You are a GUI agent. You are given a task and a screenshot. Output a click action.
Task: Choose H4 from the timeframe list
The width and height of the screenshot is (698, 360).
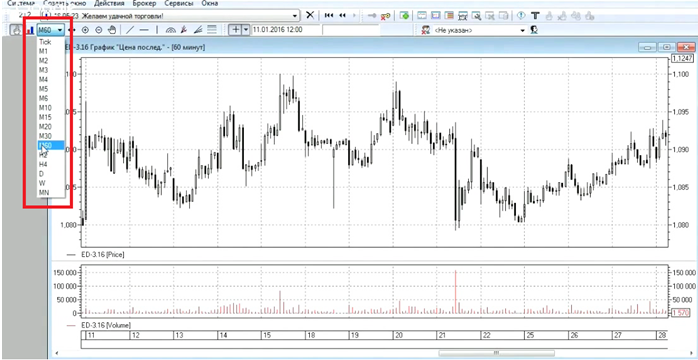(43, 164)
